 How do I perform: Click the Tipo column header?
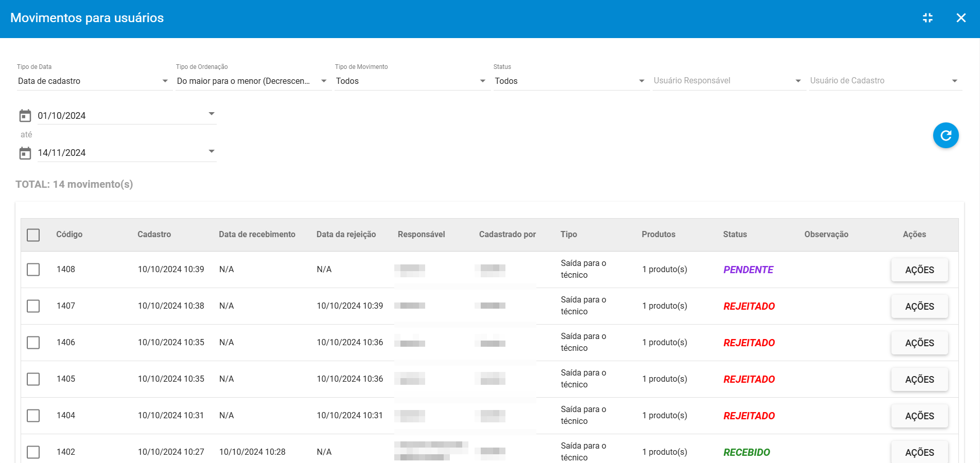pyautogui.click(x=569, y=234)
